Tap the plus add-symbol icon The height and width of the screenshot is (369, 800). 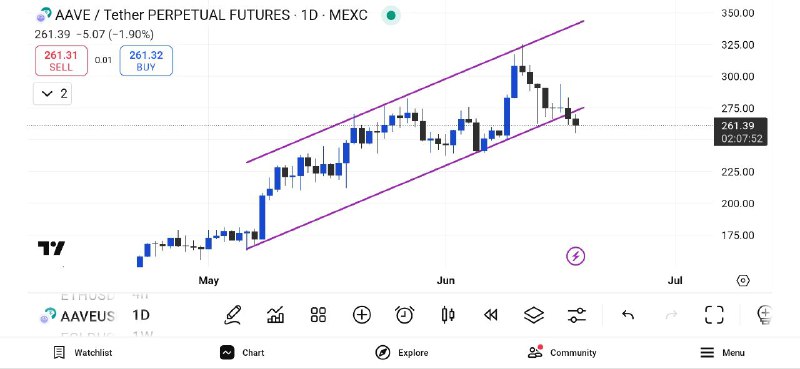point(362,315)
